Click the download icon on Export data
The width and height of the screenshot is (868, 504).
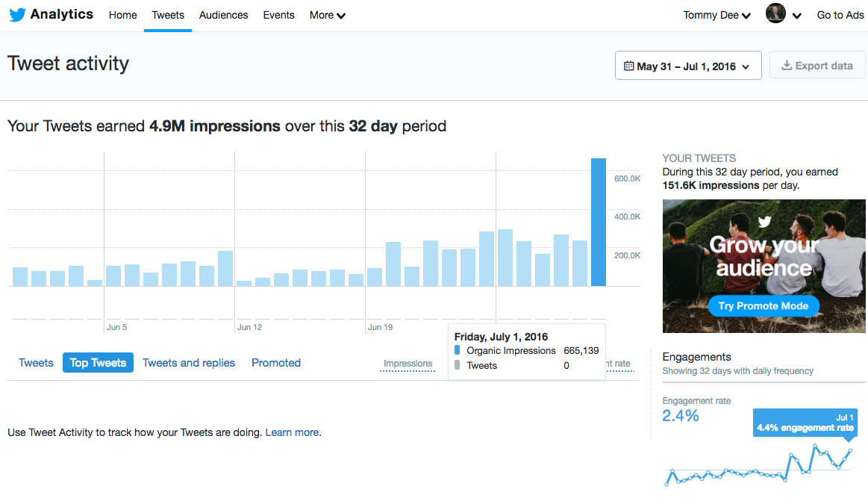point(787,66)
